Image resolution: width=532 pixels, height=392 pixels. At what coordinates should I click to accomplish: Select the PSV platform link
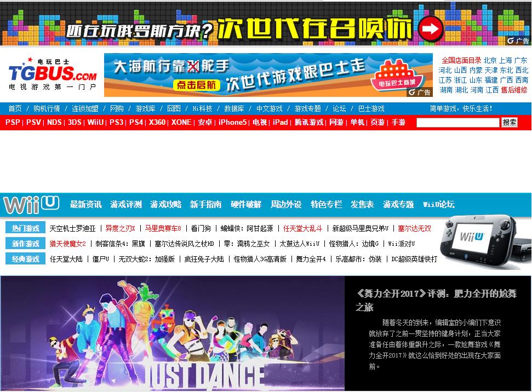33,122
